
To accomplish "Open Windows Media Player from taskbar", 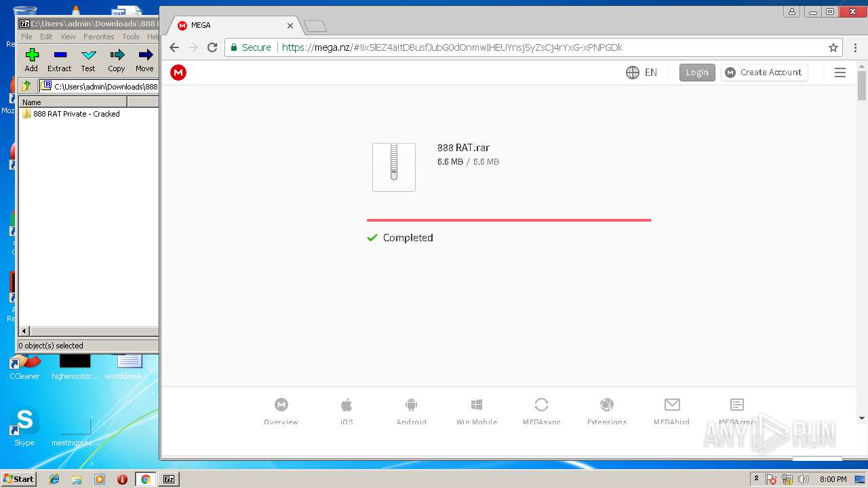I will (100, 479).
